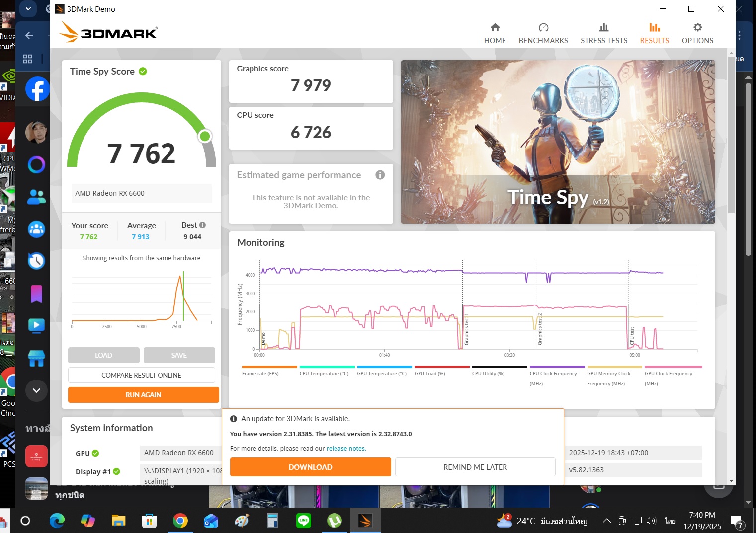
Task: Expand hidden system tray icons chevron
Action: (x=606, y=521)
